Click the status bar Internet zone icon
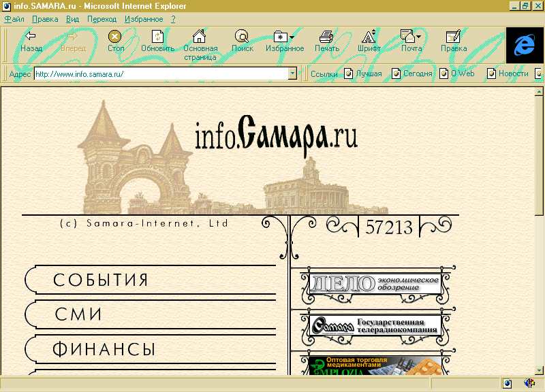Image resolution: width=545 pixels, height=392 pixels. [507, 383]
